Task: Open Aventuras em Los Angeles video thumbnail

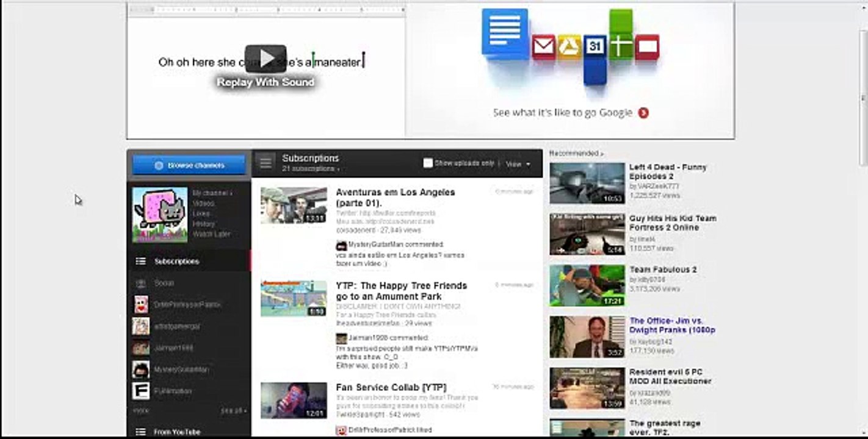Action: [x=294, y=205]
